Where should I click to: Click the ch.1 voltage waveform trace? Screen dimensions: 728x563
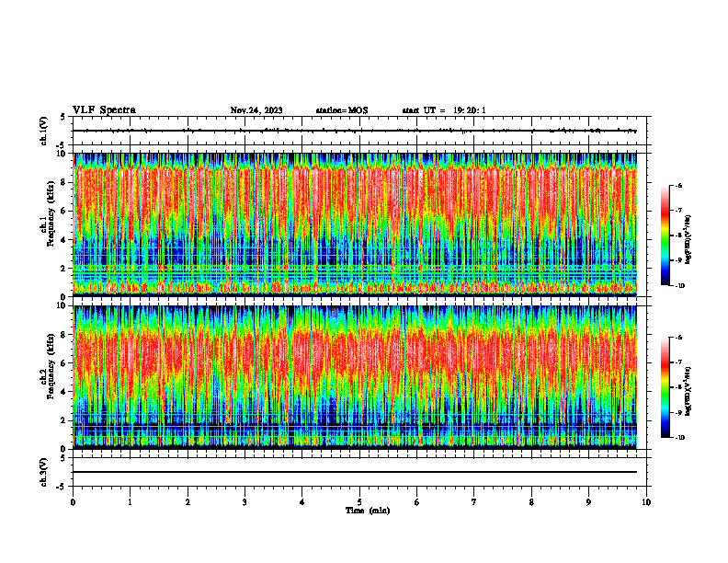pyautogui.click(x=355, y=131)
